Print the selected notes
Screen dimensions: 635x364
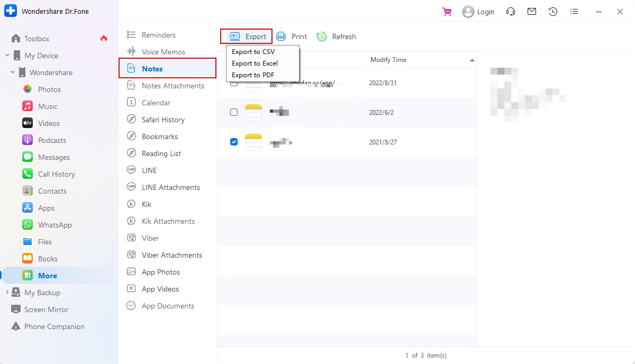(292, 37)
